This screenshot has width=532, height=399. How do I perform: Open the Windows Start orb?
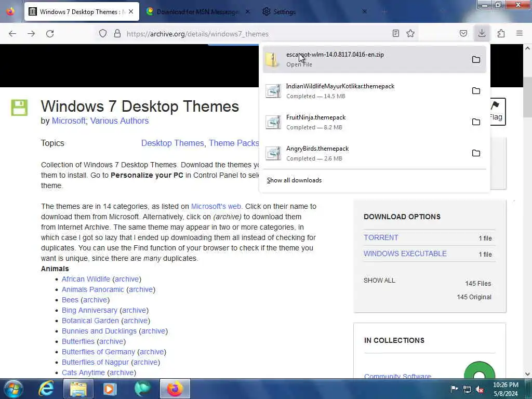coord(13,389)
